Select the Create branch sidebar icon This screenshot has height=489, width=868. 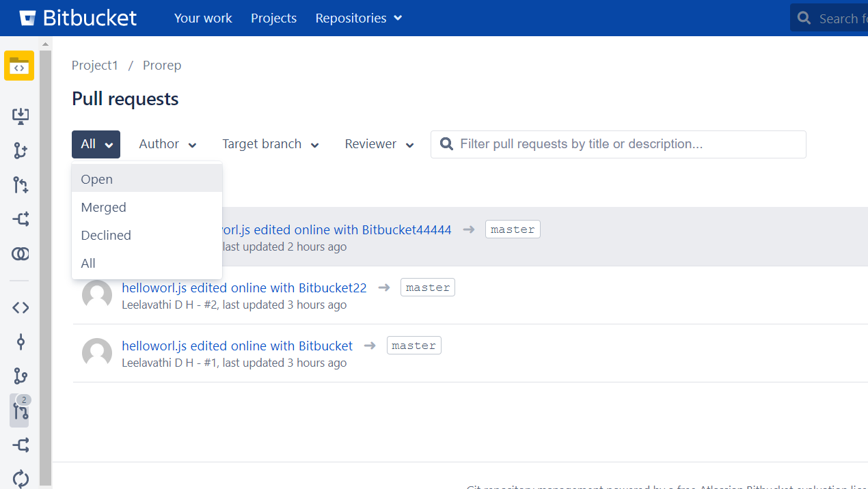click(x=21, y=151)
